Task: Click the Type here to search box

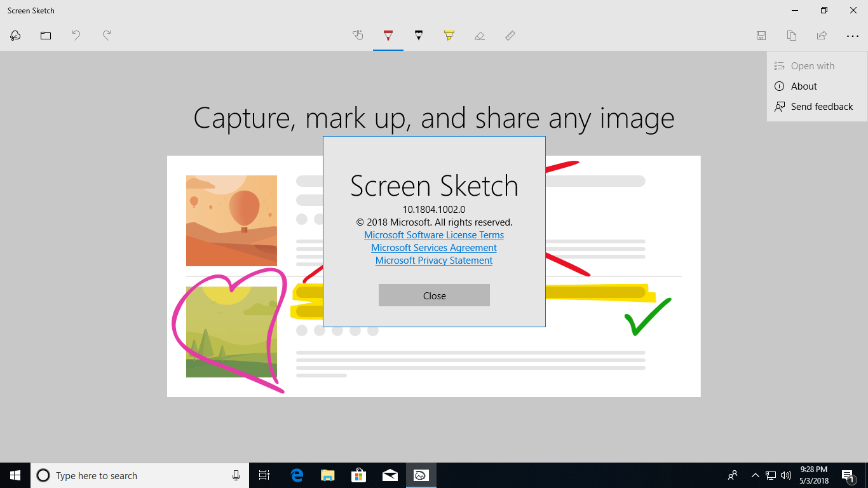Action: tap(140, 475)
